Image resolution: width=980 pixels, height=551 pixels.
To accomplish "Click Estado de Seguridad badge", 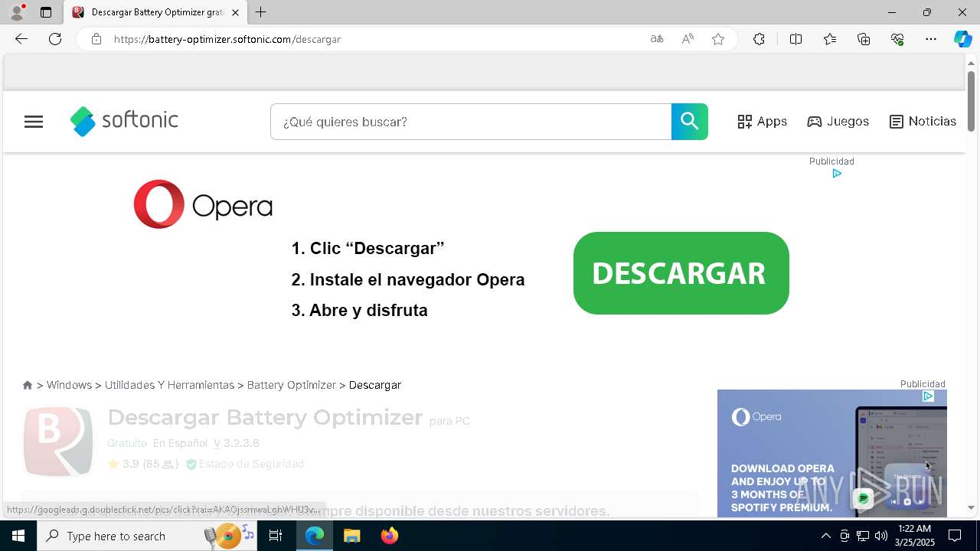I will [244, 464].
